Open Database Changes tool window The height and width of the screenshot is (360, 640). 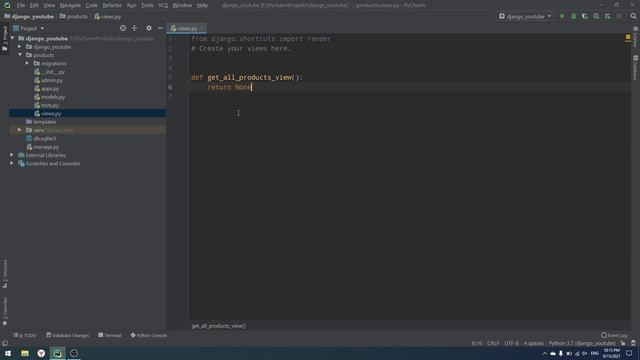click(x=67, y=335)
